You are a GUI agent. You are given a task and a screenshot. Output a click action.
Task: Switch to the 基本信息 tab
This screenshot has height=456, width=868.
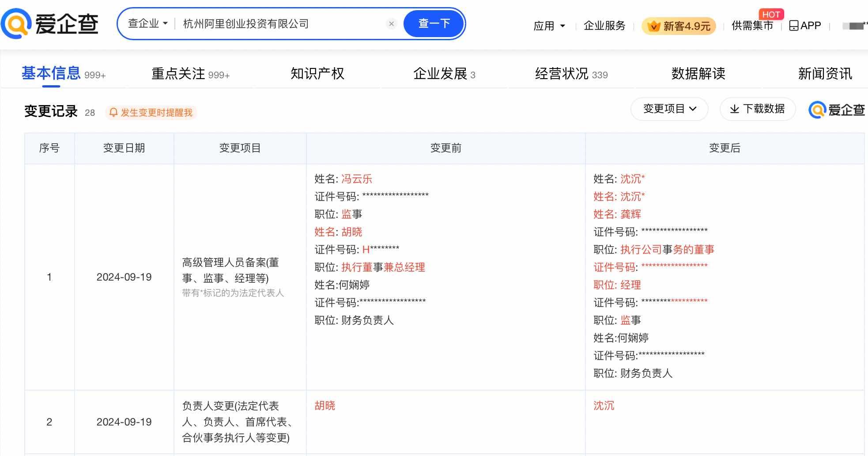[64, 74]
